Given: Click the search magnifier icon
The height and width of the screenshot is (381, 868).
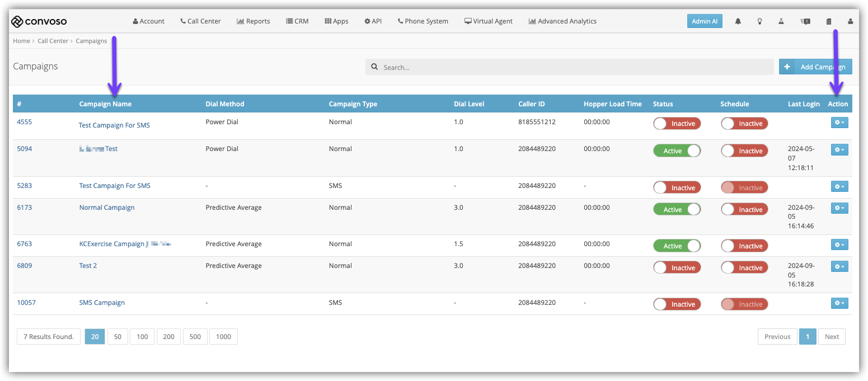Looking at the screenshot, I should point(374,67).
